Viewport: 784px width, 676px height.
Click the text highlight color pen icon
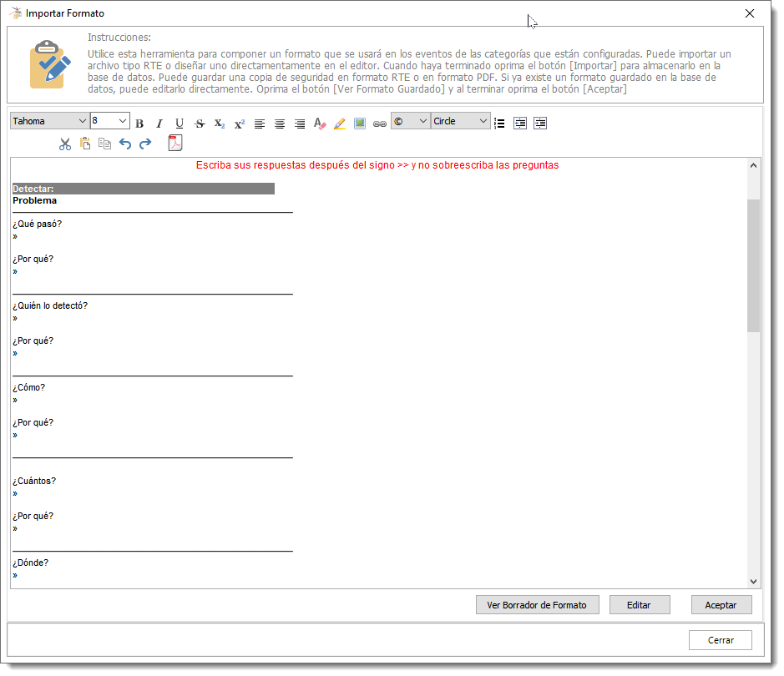point(340,124)
